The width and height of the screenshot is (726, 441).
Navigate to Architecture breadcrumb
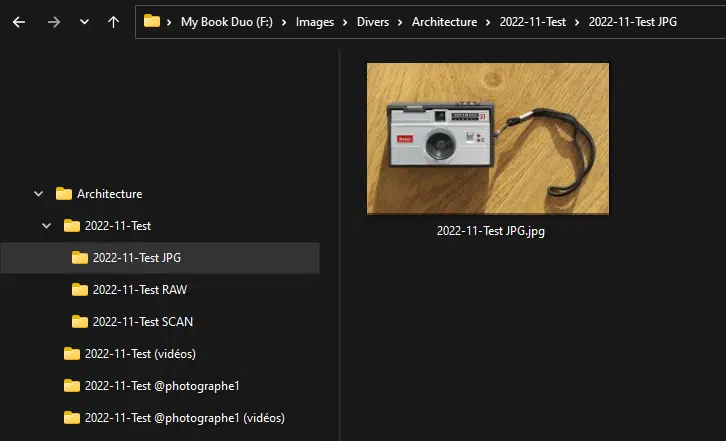click(444, 22)
